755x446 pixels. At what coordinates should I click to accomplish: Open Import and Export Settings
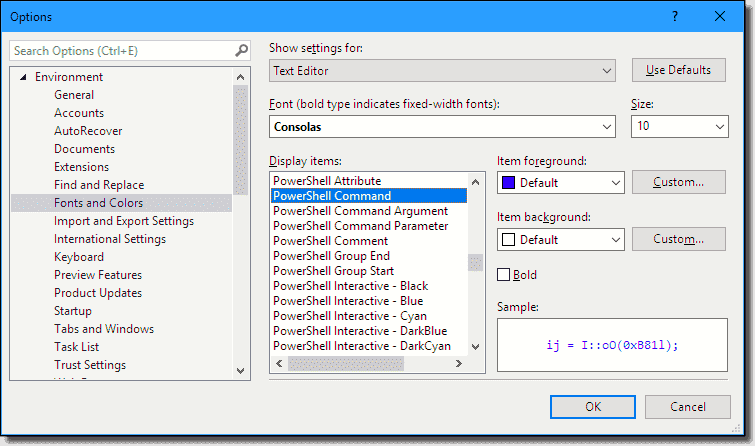pyautogui.click(x=124, y=221)
